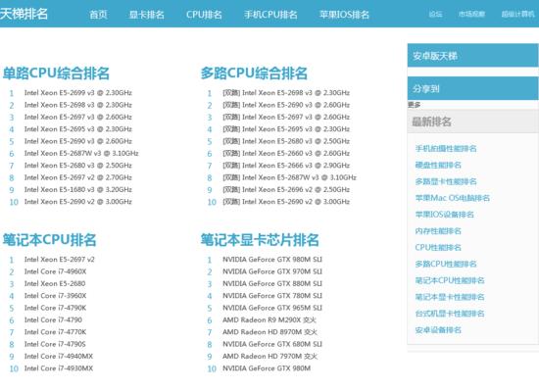
Task: Open the 笔记本CPU排名 heading
Action: (50, 240)
